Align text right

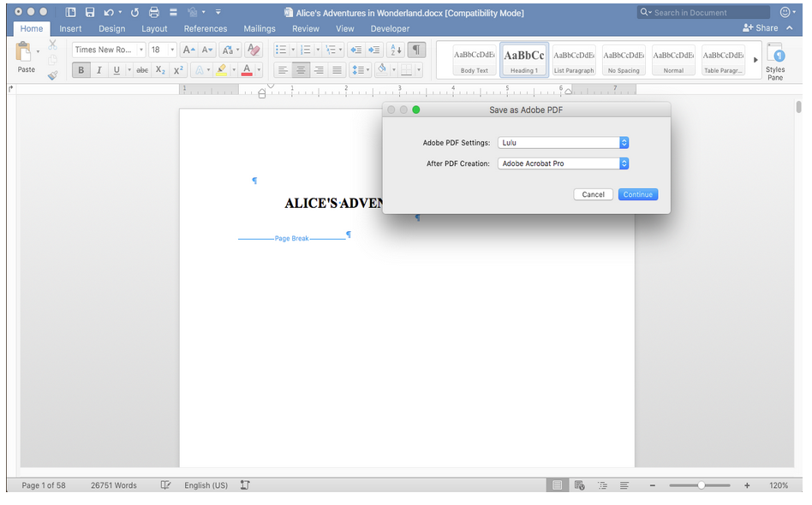[319, 70]
